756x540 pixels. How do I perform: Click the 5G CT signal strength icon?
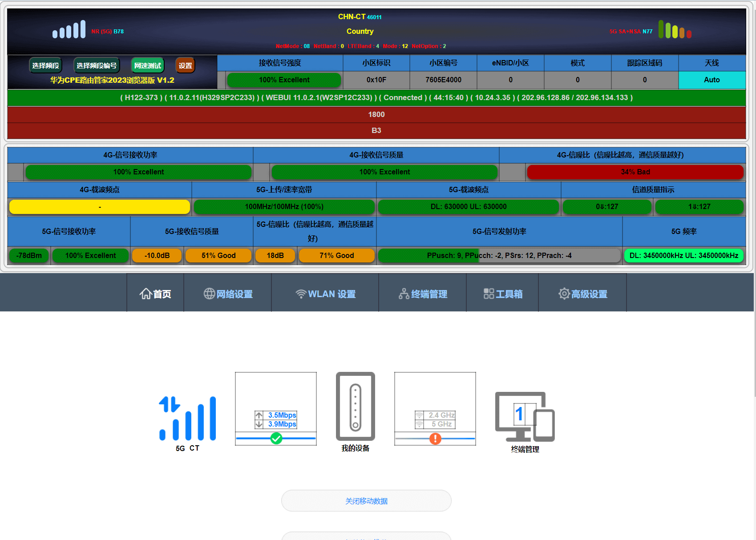pyautogui.click(x=187, y=419)
